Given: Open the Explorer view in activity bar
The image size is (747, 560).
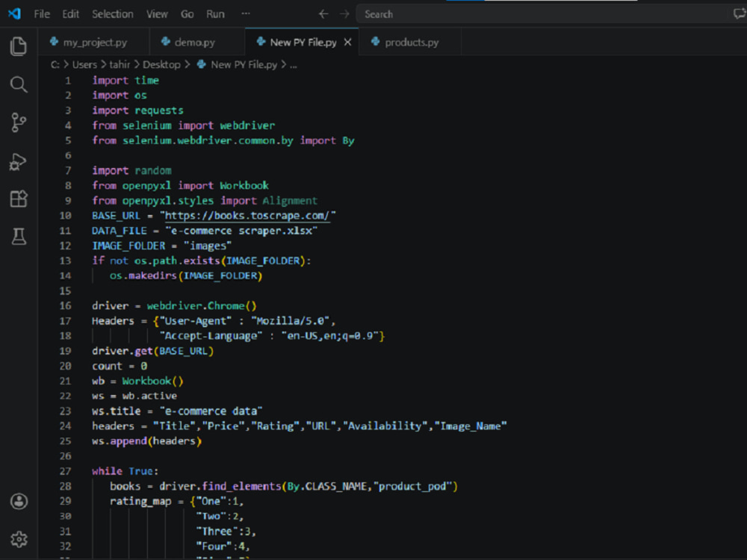Looking at the screenshot, I should [x=19, y=46].
